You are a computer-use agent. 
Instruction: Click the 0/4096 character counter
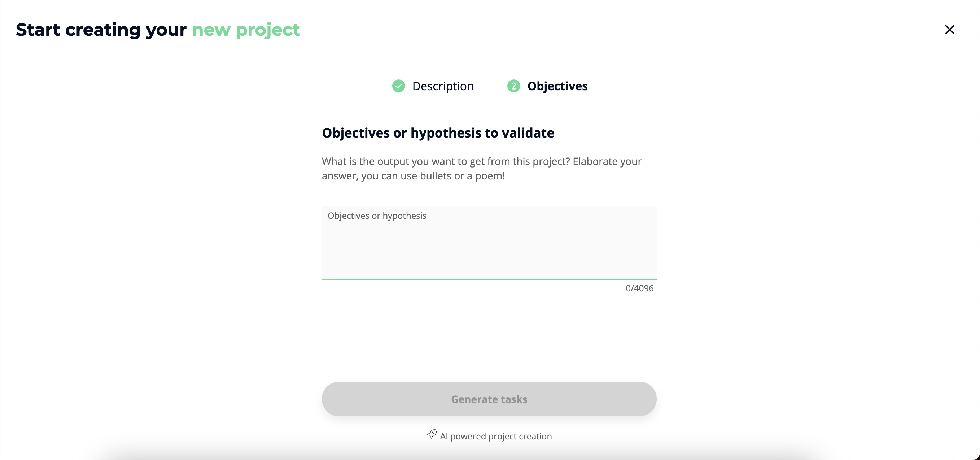[639, 288]
